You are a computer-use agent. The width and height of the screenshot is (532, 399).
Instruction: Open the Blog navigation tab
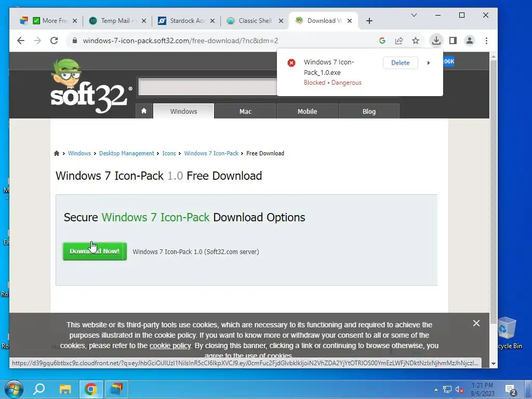pyautogui.click(x=369, y=111)
